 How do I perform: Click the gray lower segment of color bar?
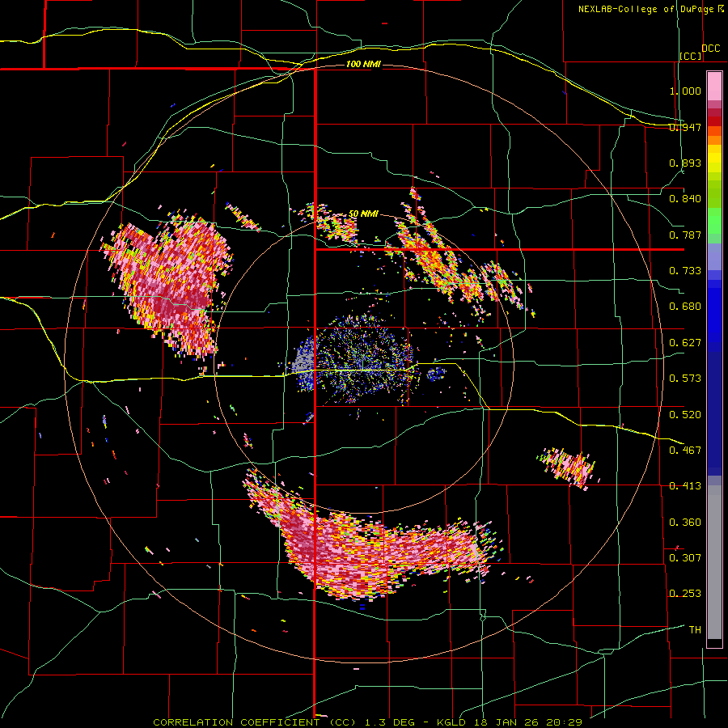[x=714, y=562]
